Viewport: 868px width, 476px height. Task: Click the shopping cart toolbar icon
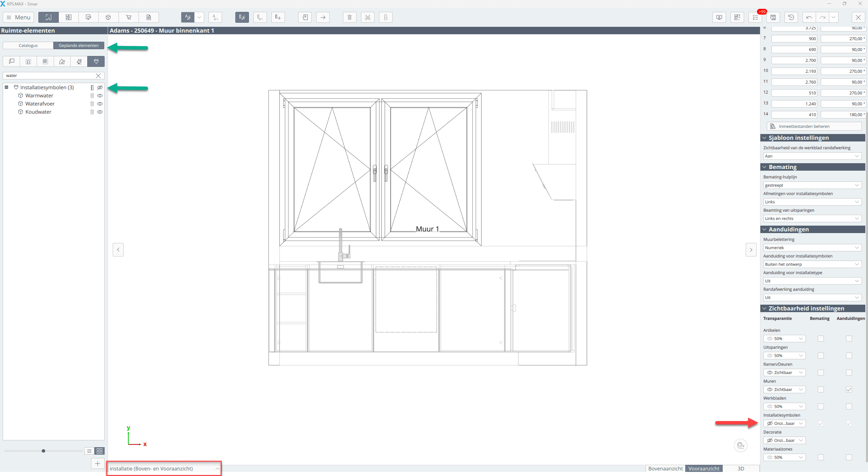(128, 17)
